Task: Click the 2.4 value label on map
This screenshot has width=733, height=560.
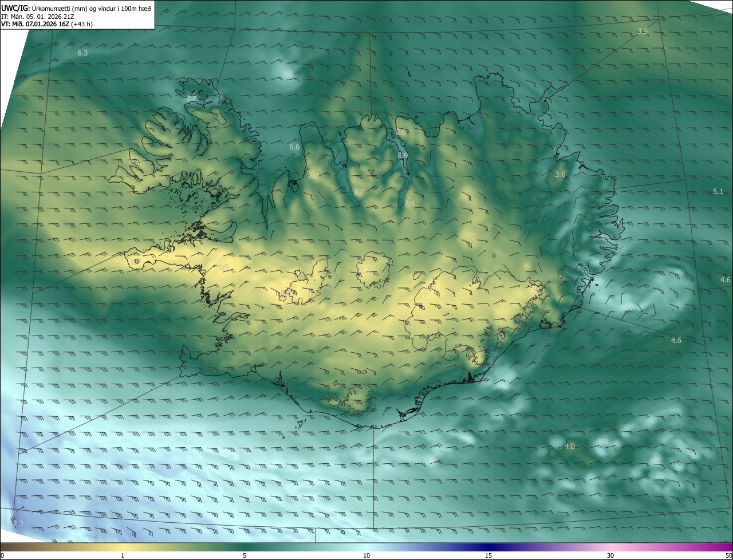Action: tap(409, 203)
